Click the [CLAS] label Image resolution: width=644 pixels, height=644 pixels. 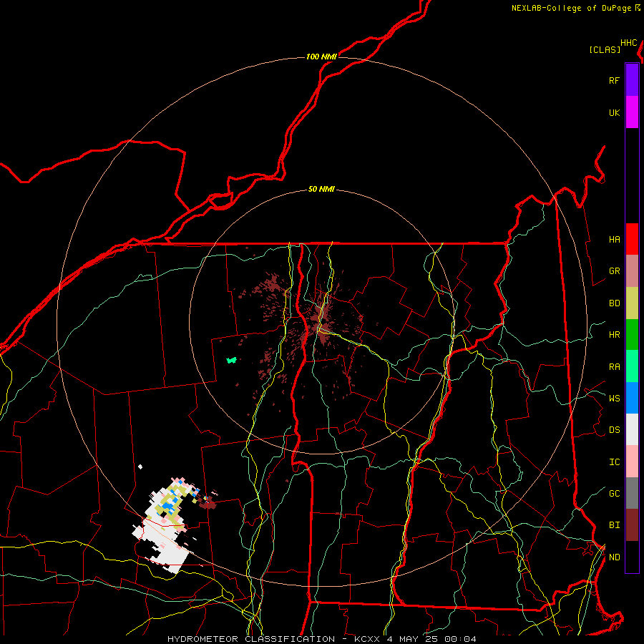pyautogui.click(x=605, y=49)
